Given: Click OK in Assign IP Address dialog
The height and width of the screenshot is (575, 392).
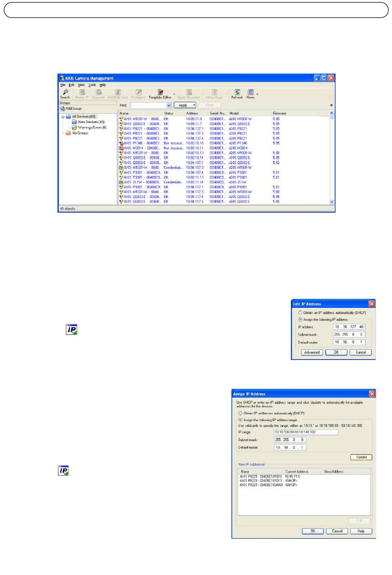Looking at the screenshot, I should (x=313, y=531).
